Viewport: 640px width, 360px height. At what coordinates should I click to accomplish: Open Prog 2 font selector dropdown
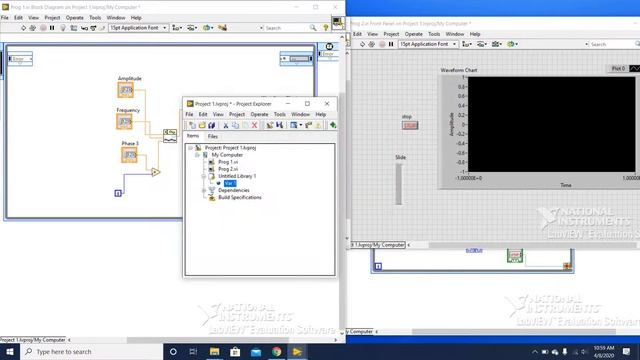428,44
